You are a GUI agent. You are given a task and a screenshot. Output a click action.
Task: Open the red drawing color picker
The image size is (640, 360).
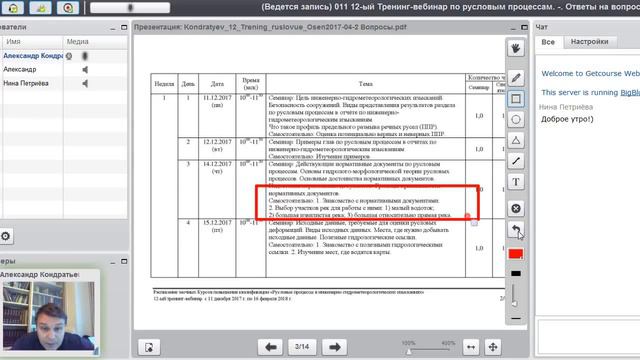pyautogui.click(x=516, y=254)
